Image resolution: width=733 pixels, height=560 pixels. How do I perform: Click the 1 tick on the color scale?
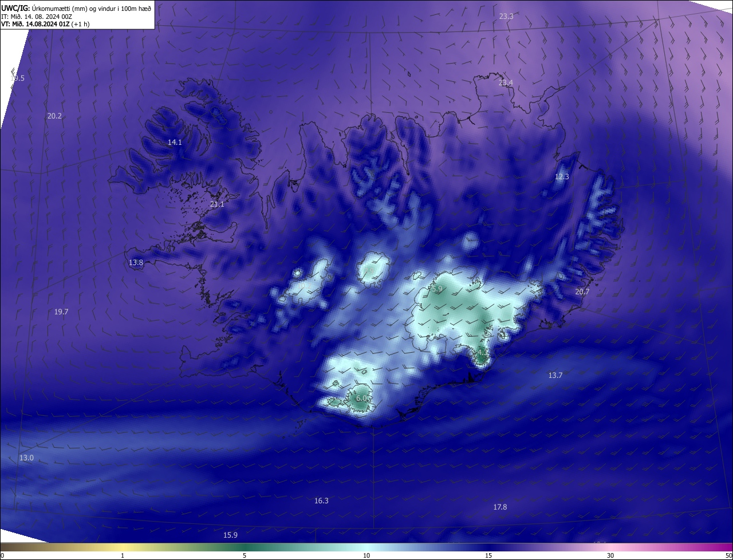(x=123, y=555)
